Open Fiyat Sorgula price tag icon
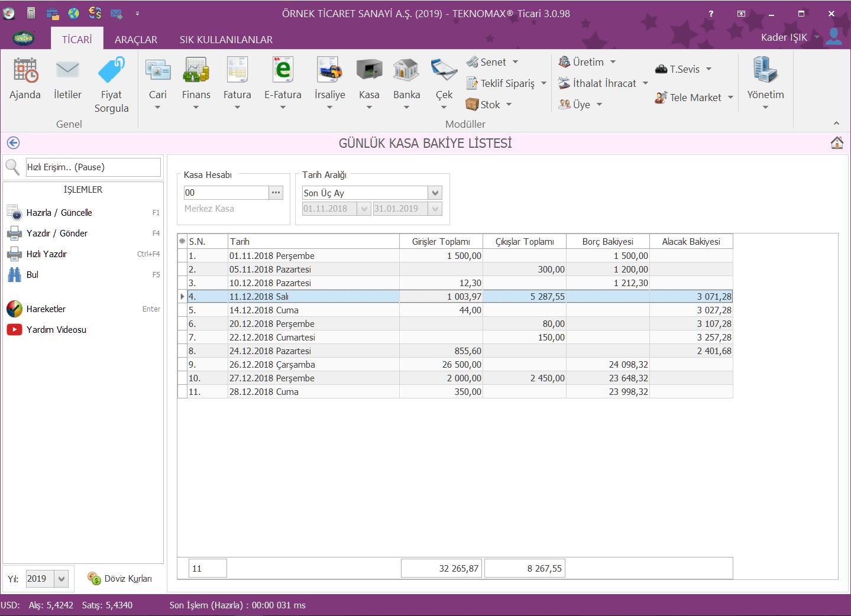 pyautogui.click(x=111, y=71)
